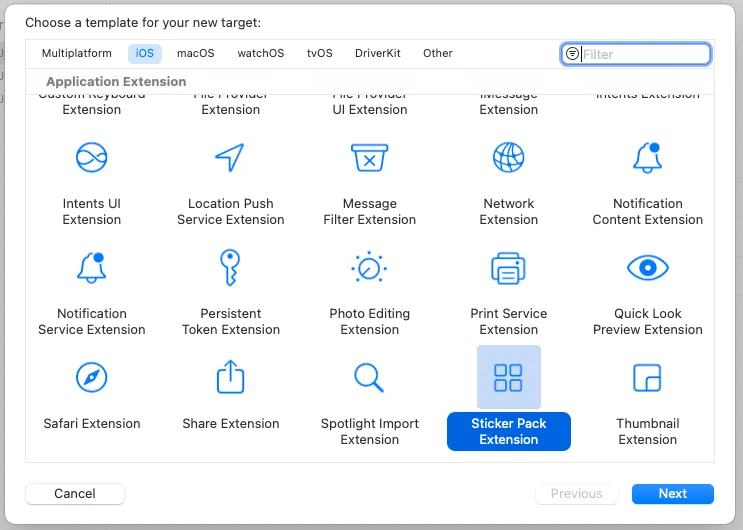Choose the Notification Service Extension bell icon
Viewport: 743px width, 530px height.
tap(91, 267)
